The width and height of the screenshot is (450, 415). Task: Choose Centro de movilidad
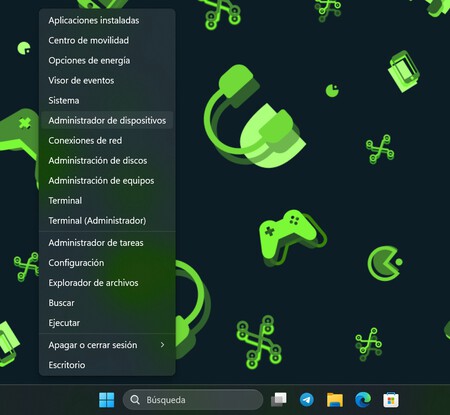click(x=107, y=40)
